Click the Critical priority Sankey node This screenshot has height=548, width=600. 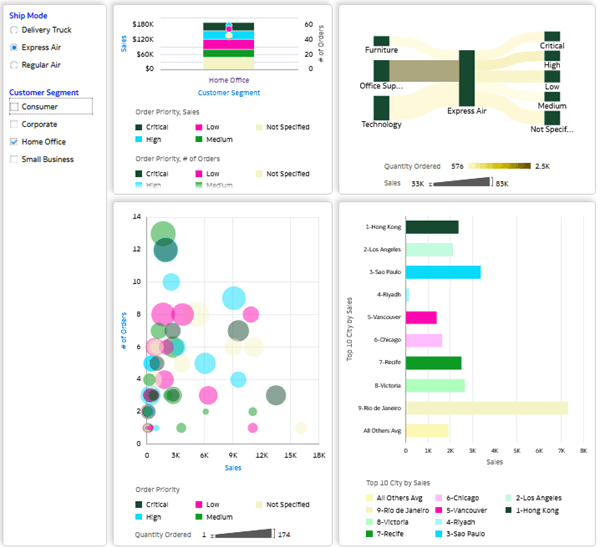[552, 36]
